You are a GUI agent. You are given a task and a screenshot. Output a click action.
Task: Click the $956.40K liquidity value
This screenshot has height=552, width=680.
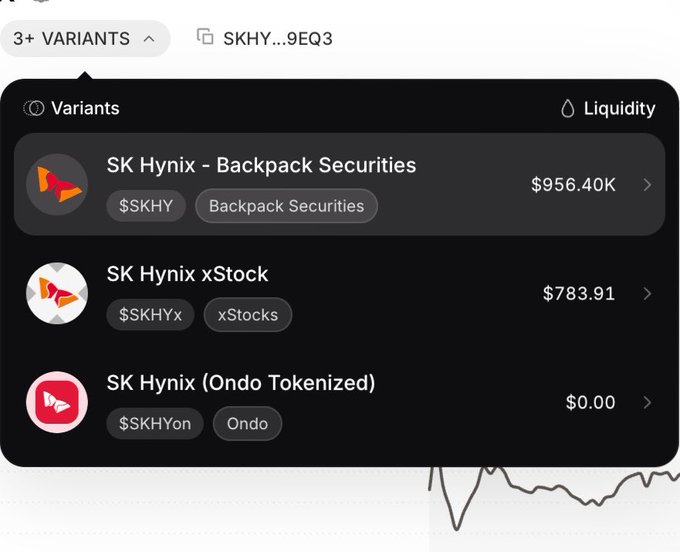click(573, 185)
